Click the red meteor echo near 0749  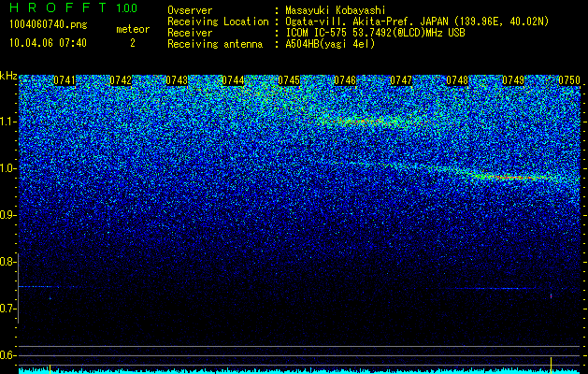pos(514,177)
